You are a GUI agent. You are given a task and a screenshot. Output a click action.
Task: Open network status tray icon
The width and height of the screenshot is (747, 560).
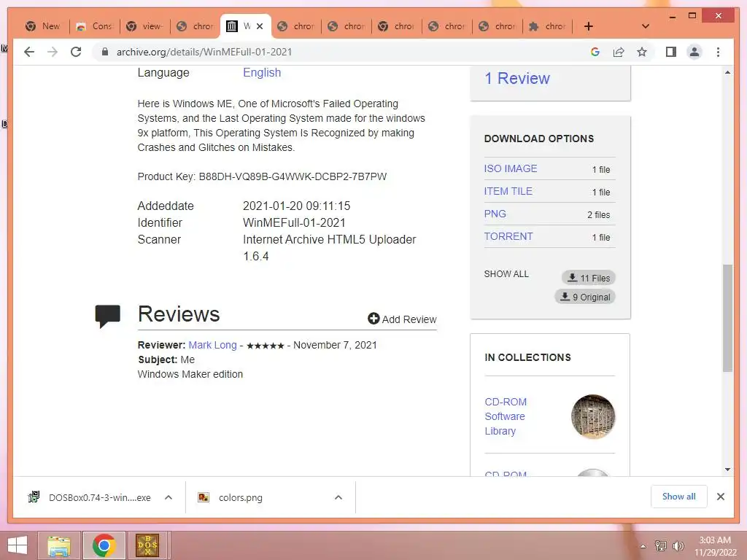pos(661,546)
